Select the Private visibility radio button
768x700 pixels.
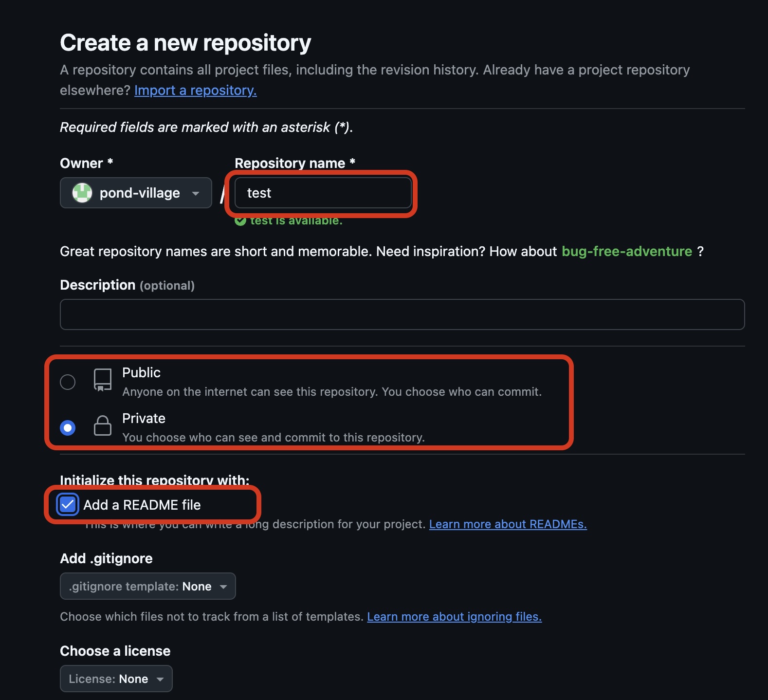pos(68,428)
